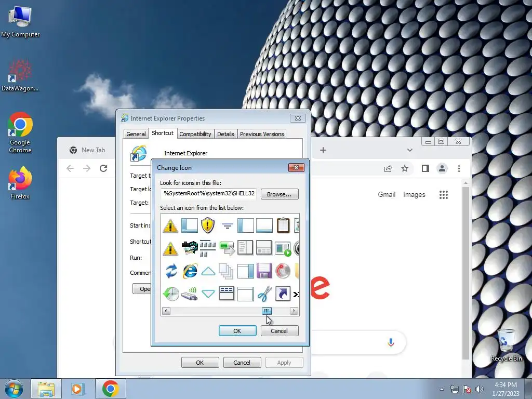Select the upward triangle outline icon
Viewport: 532px width, 399px height.
pos(208,271)
